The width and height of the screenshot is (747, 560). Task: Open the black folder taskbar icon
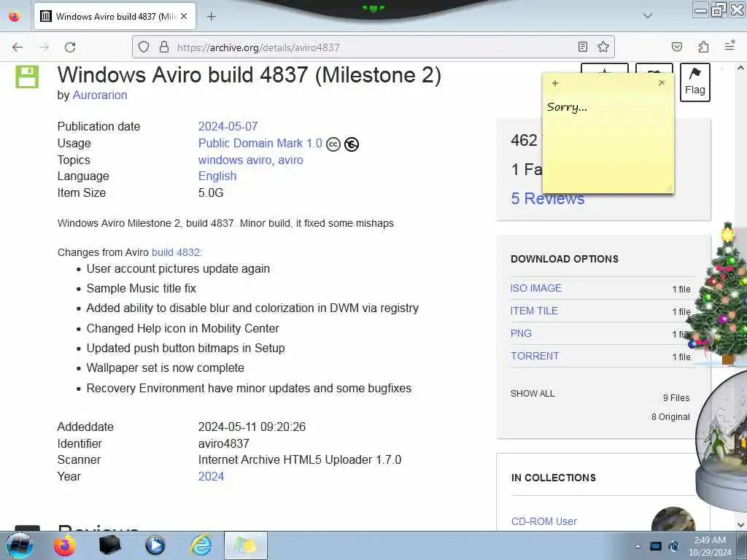coord(109,545)
